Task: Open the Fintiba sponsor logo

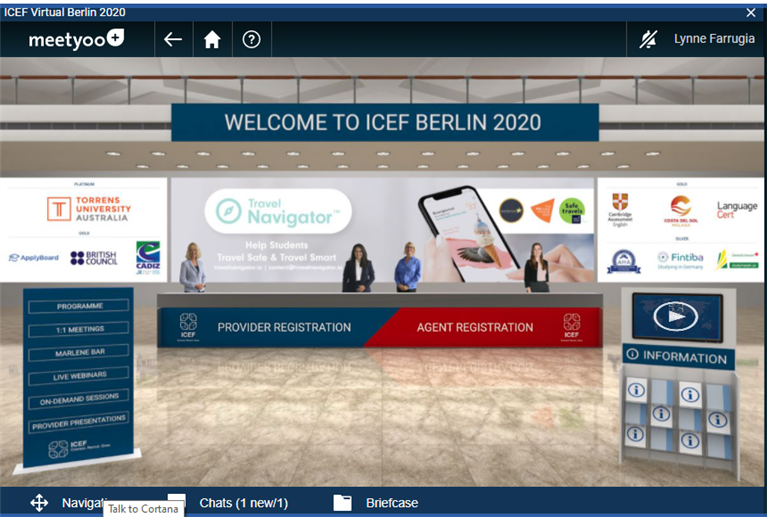Action: 680,260
